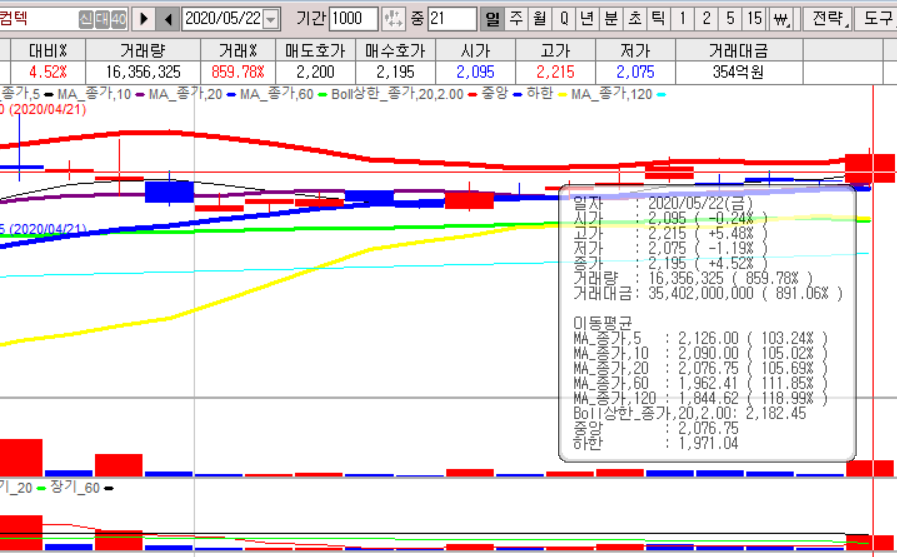
Task: Click the latest red volume bar
Action: (x=870, y=468)
